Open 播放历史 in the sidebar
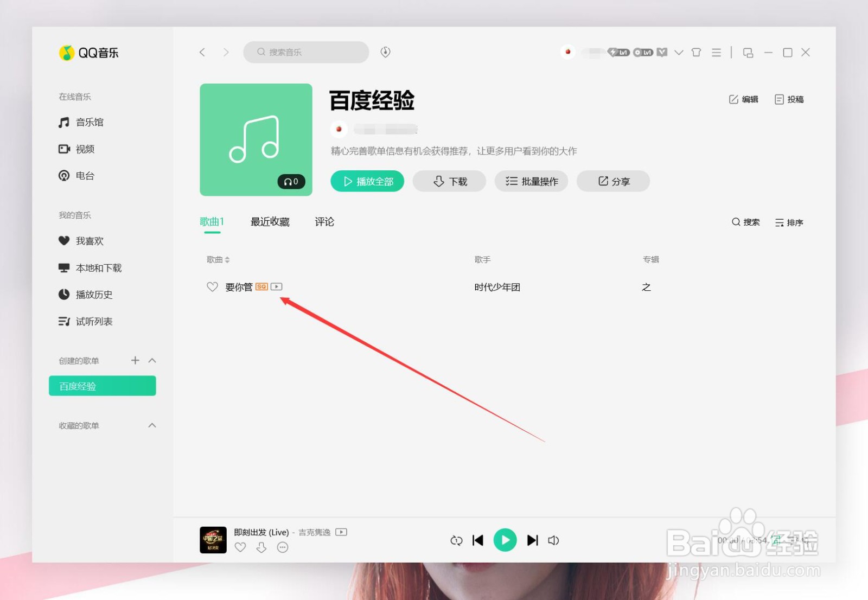868x600 pixels. (x=86, y=295)
